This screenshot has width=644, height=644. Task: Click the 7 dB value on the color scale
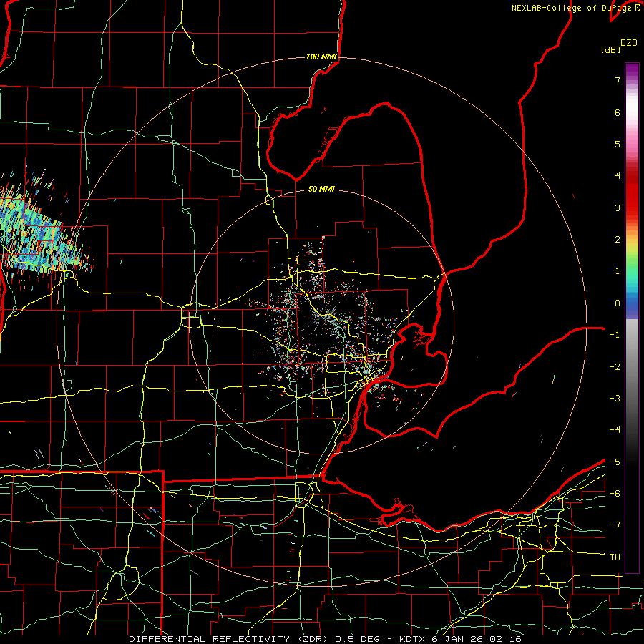[618, 80]
